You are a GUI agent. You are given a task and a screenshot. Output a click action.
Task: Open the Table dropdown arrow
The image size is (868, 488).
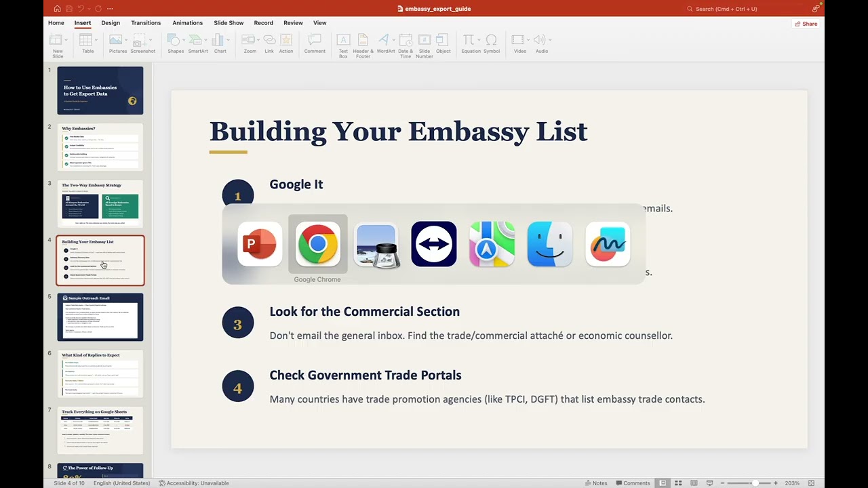(x=96, y=40)
